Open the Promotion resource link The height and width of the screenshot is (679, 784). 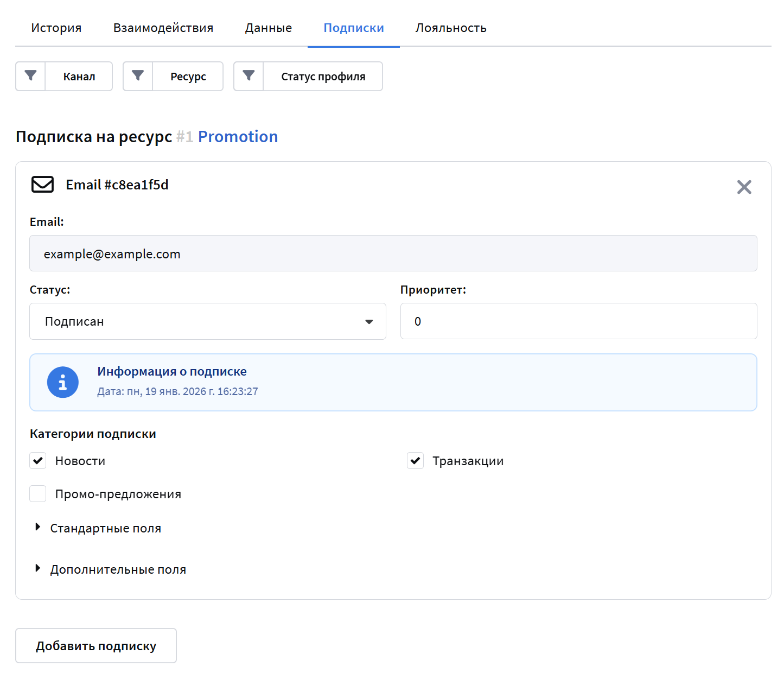[238, 137]
